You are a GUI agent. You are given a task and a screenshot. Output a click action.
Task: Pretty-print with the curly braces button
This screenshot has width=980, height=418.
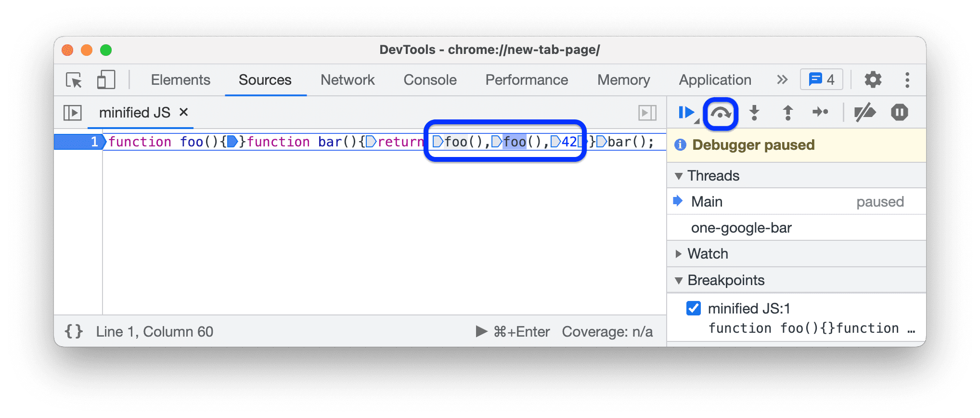(74, 331)
